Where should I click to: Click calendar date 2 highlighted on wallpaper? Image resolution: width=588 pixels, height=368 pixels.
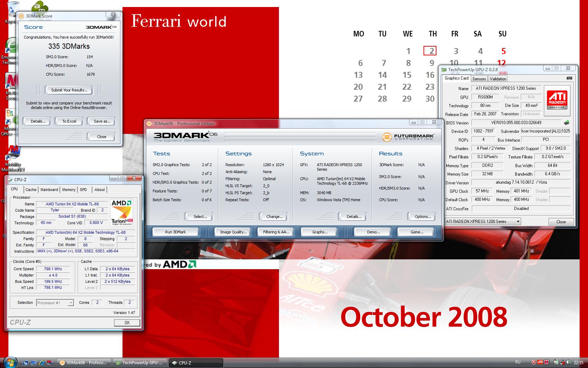(x=430, y=51)
